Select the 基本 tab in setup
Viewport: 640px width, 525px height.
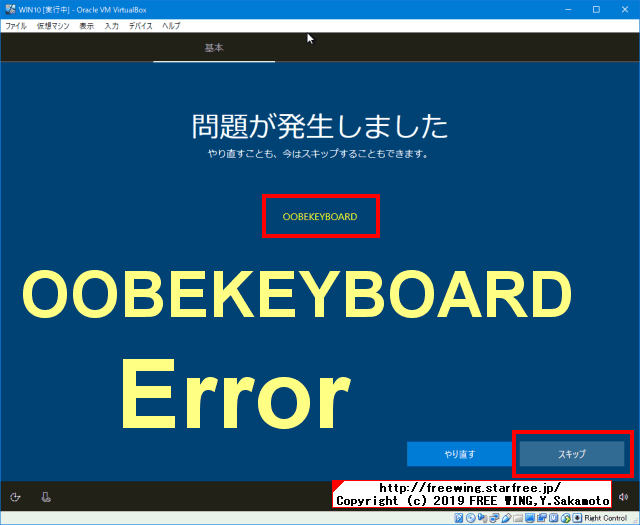point(214,48)
